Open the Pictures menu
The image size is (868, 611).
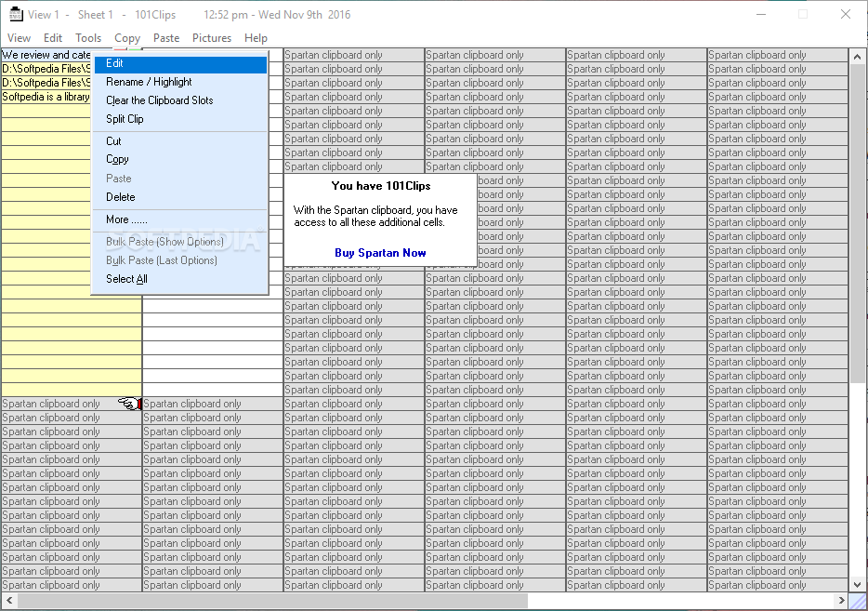pyautogui.click(x=212, y=38)
